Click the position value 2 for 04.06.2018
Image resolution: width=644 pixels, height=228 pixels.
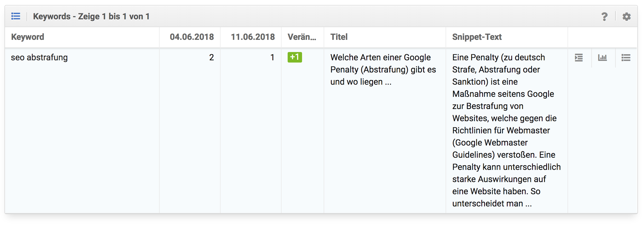click(211, 58)
